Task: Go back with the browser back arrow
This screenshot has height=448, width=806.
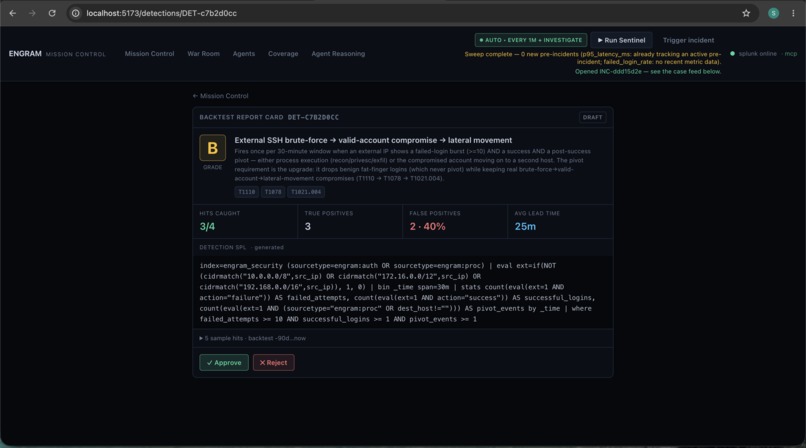Action: [x=13, y=13]
